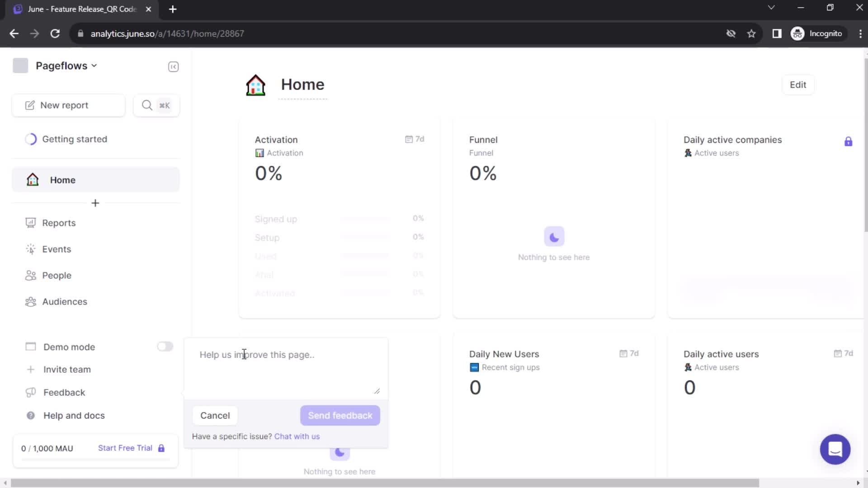The height and width of the screenshot is (488, 868).
Task: Click the Events icon in sidebar
Action: coord(31,249)
